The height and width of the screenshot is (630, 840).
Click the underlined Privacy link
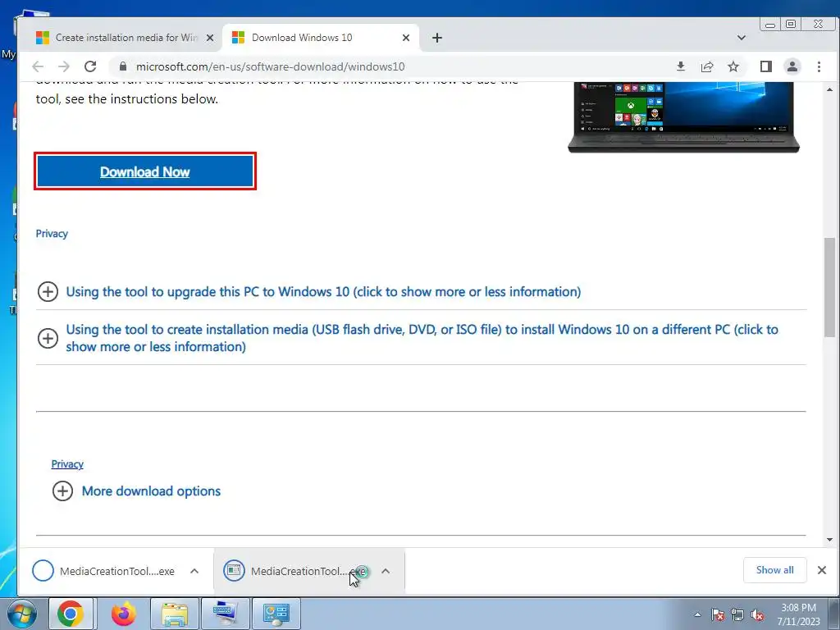click(67, 464)
